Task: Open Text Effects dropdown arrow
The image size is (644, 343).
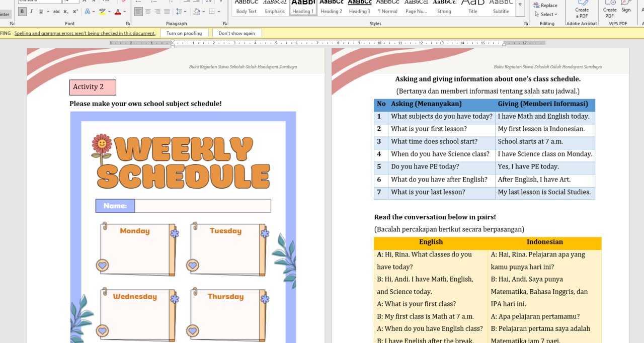Action: coord(93,11)
